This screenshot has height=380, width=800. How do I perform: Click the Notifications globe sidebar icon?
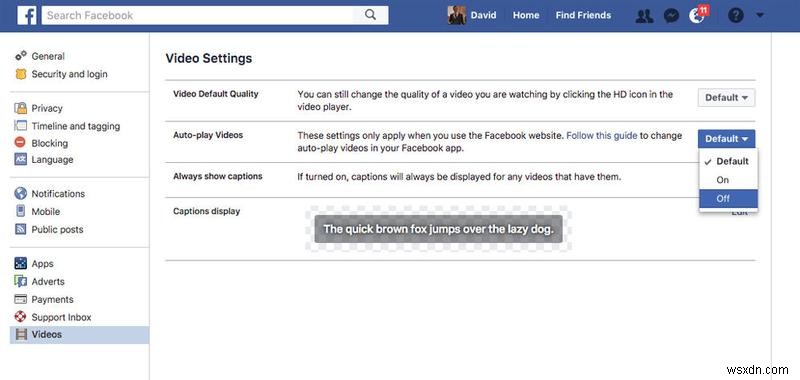[20, 194]
